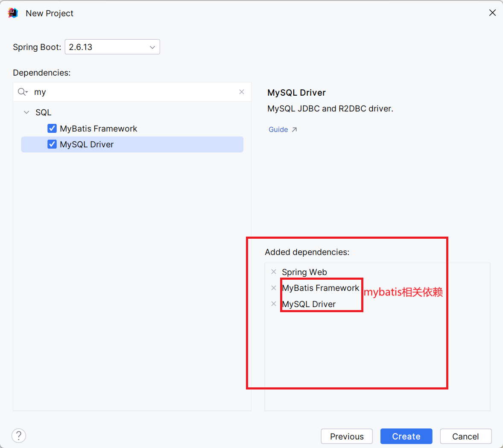Select the MySQL Driver tree row
503x448 pixels.
click(132, 144)
